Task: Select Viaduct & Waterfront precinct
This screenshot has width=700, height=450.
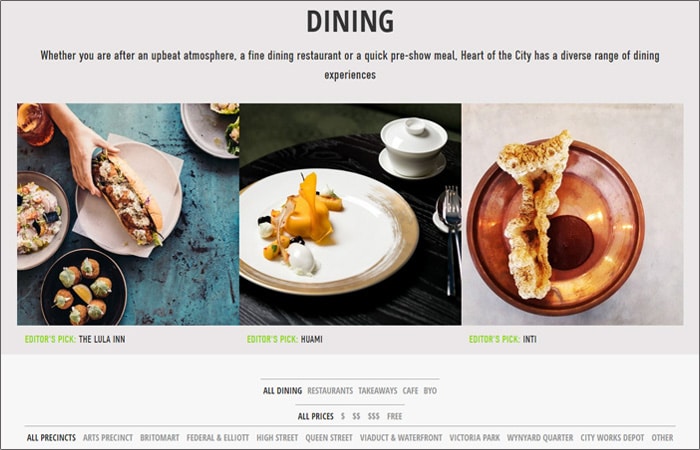Action: pos(401,438)
